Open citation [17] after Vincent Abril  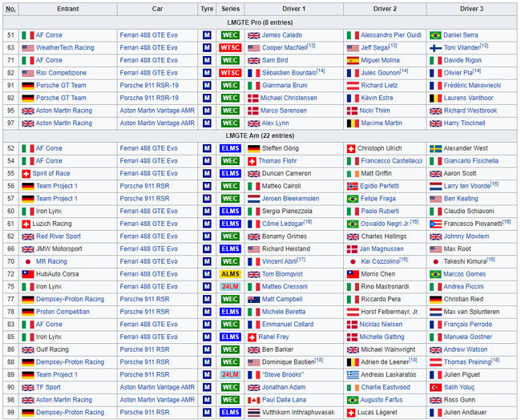click(301, 260)
